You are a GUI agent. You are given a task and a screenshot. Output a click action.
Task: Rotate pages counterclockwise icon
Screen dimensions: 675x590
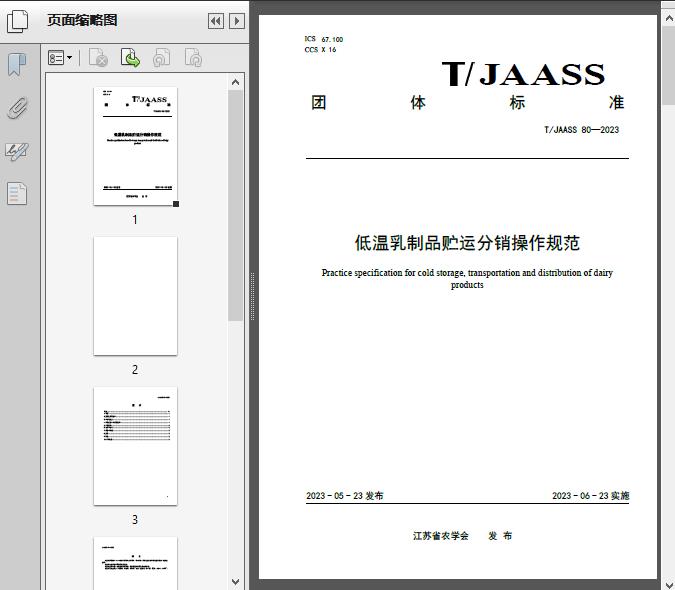point(162,58)
